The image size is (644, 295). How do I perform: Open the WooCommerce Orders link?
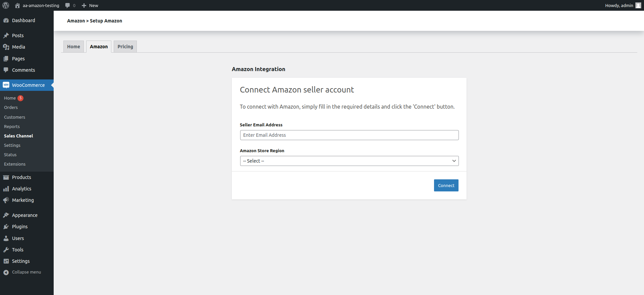[11, 108]
